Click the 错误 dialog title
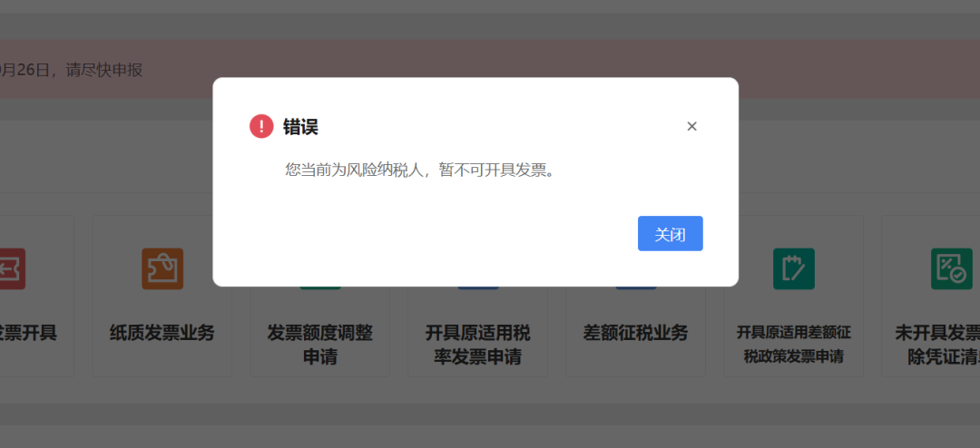The width and height of the screenshot is (980, 448). [300, 127]
